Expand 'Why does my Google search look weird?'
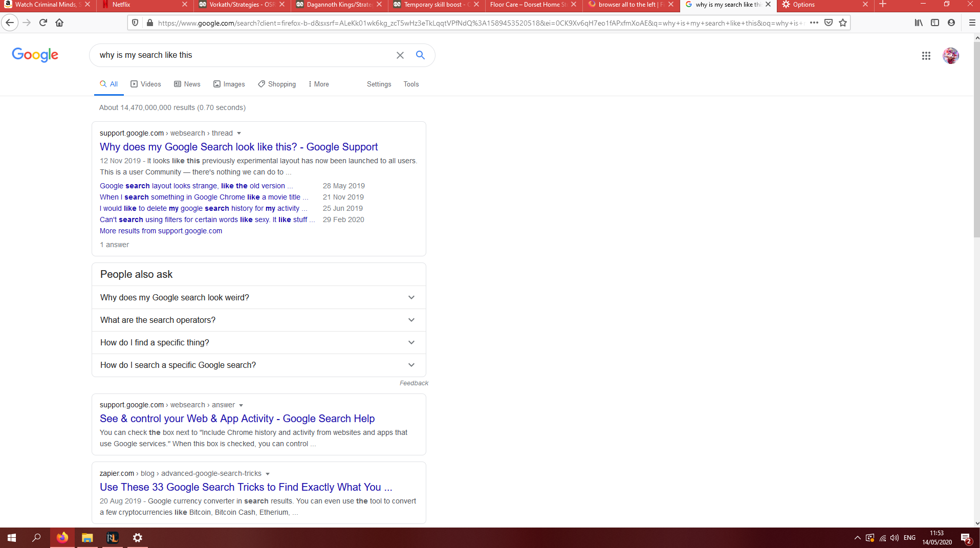The height and width of the screenshot is (548, 980). pos(258,297)
